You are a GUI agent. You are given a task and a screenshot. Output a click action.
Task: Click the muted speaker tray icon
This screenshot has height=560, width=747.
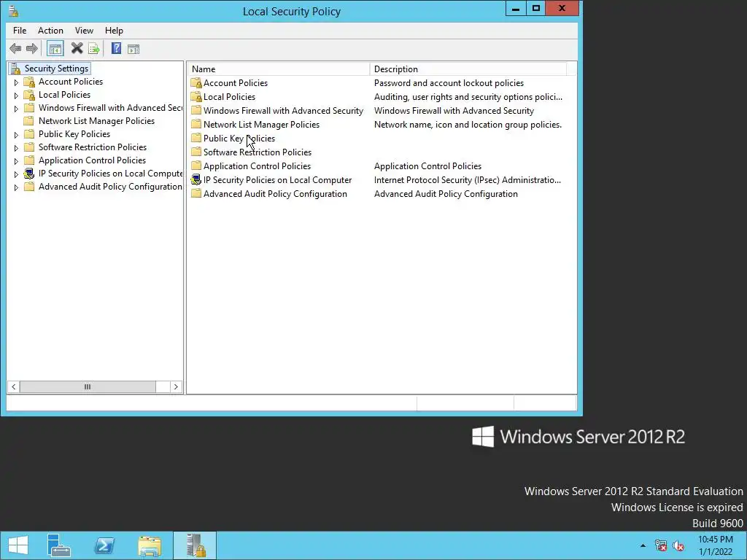coord(678,545)
